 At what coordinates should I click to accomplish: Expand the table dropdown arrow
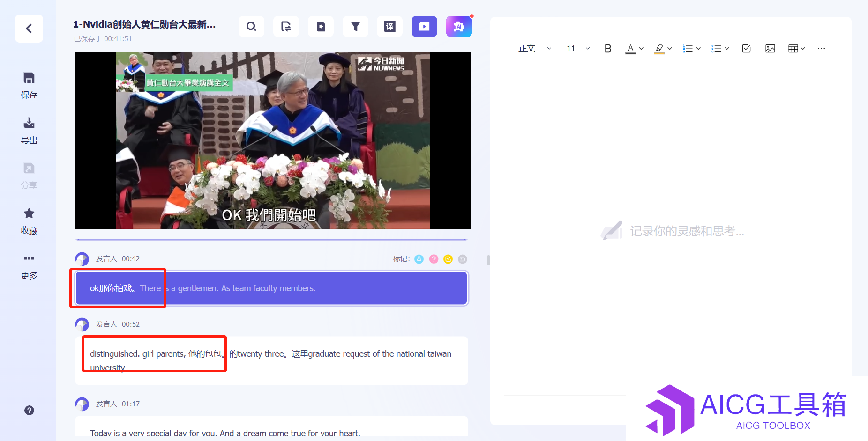(x=803, y=49)
